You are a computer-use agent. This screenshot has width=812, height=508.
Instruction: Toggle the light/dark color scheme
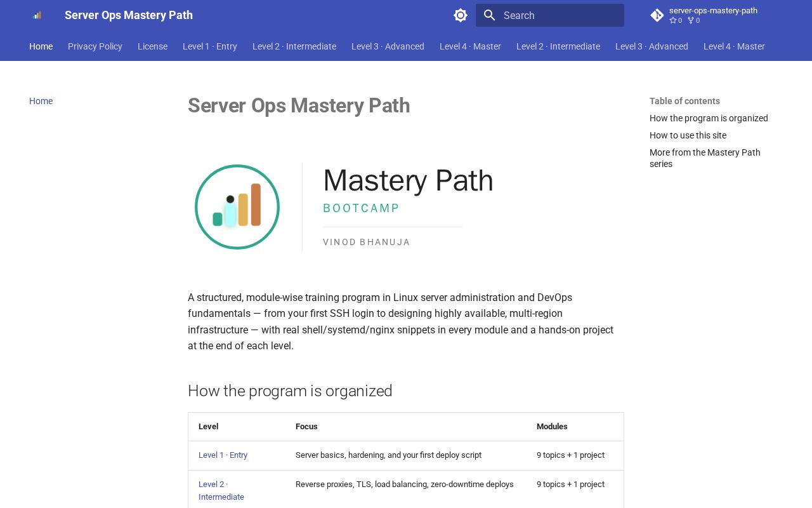(461, 15)
